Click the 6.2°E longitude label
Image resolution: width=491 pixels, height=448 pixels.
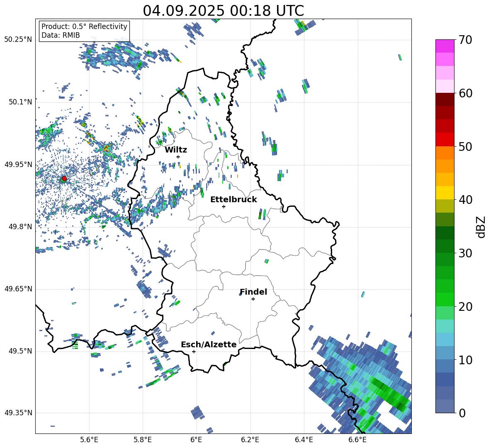coord(250,440)
